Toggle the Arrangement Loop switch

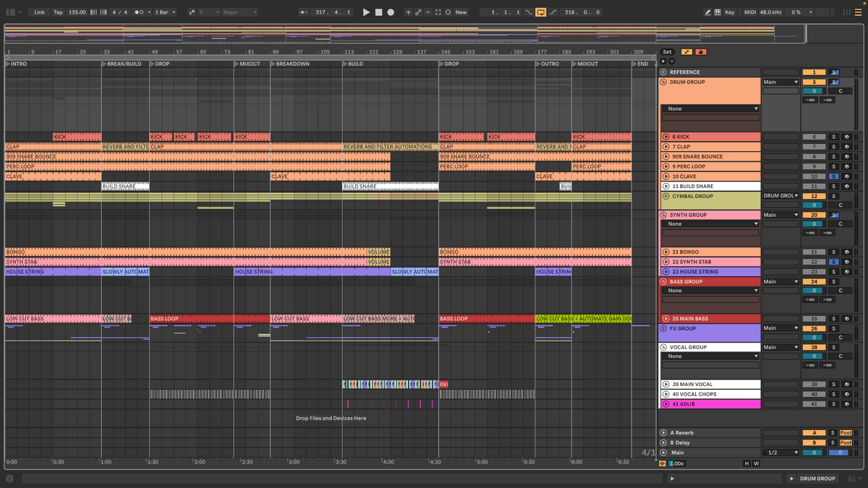541,12
